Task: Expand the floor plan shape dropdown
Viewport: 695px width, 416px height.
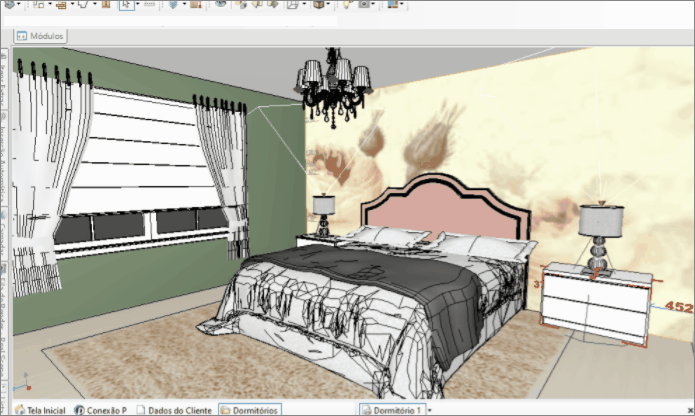Action: pos(95,4)
